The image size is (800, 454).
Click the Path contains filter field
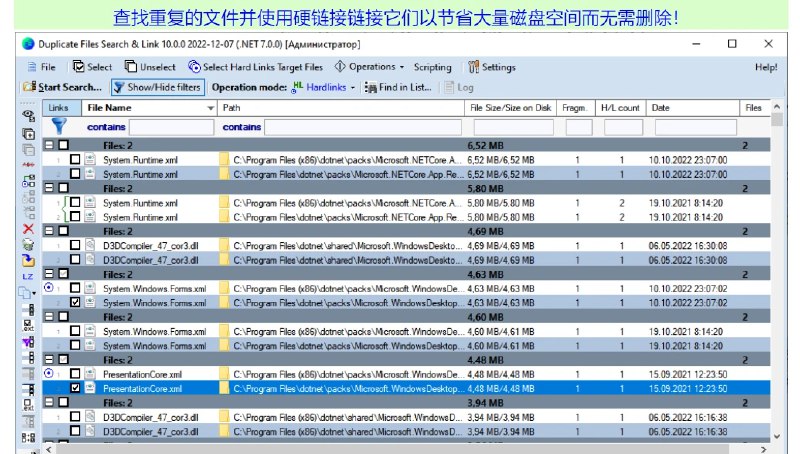coord(363,127)
